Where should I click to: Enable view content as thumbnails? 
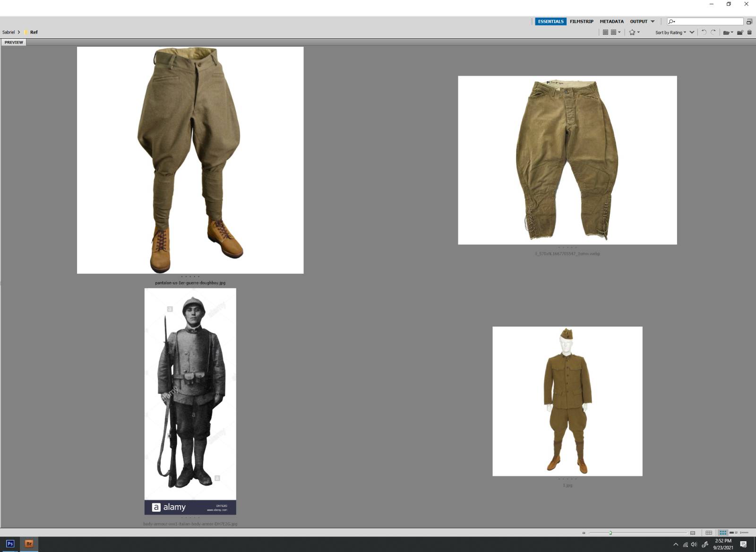click(x=722, y=533)
